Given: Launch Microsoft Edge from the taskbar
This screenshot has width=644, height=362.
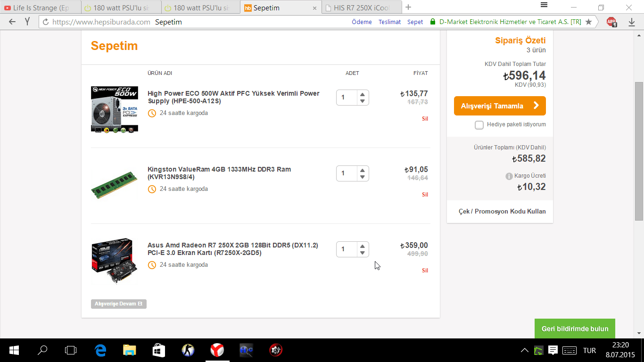Looking at the screenshot, I should pyautogui.click(x=100, y=350).
